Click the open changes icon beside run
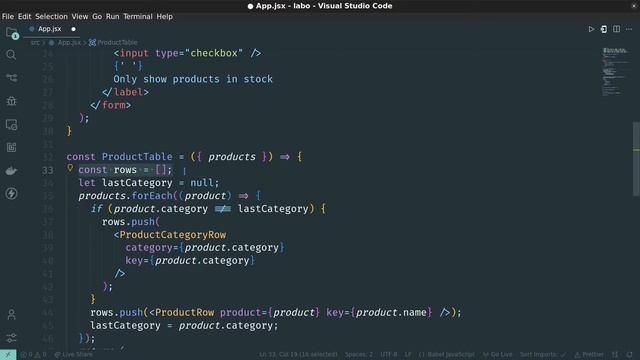Image resolution: width=640 pixels, height=360 pixels. coord(604,29)
